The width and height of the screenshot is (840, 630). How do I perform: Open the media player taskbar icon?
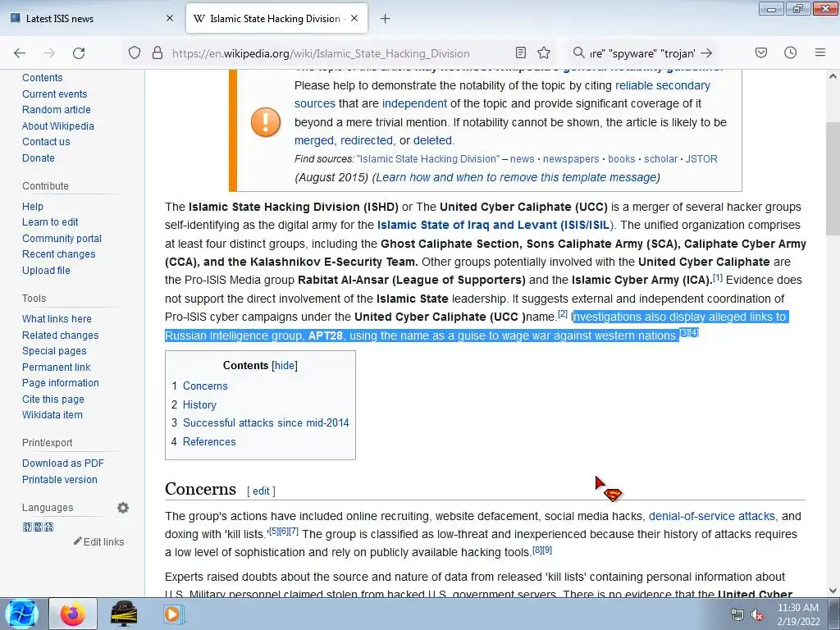click(x=172, y=614)
